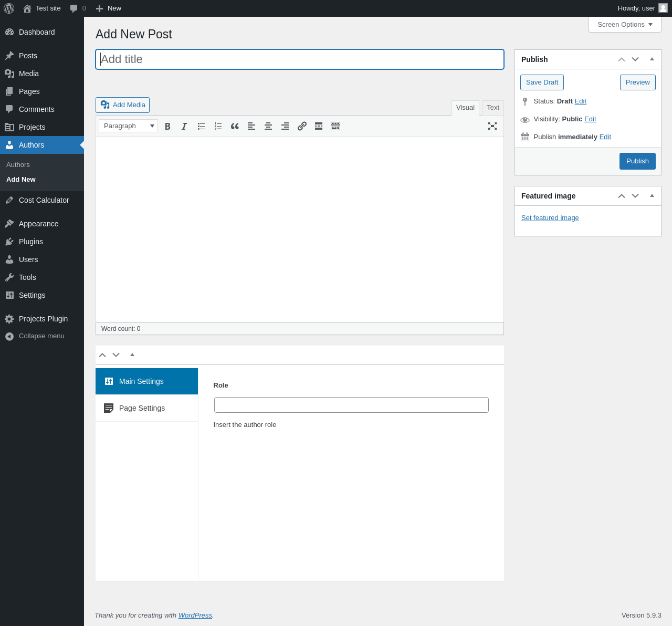Switch to the Text editor tab
672x626 pixels.
pos(493,108)
